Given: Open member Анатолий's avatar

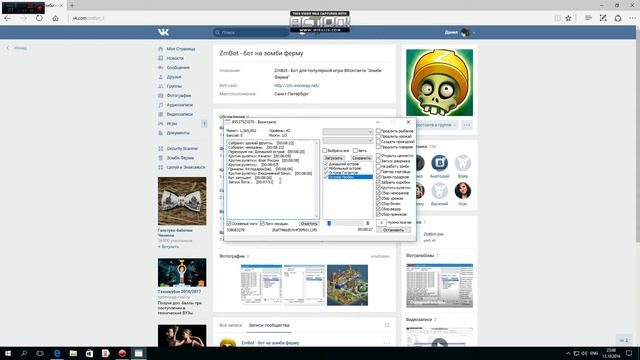Looking at the screenshot, I should tap(439, 163).
